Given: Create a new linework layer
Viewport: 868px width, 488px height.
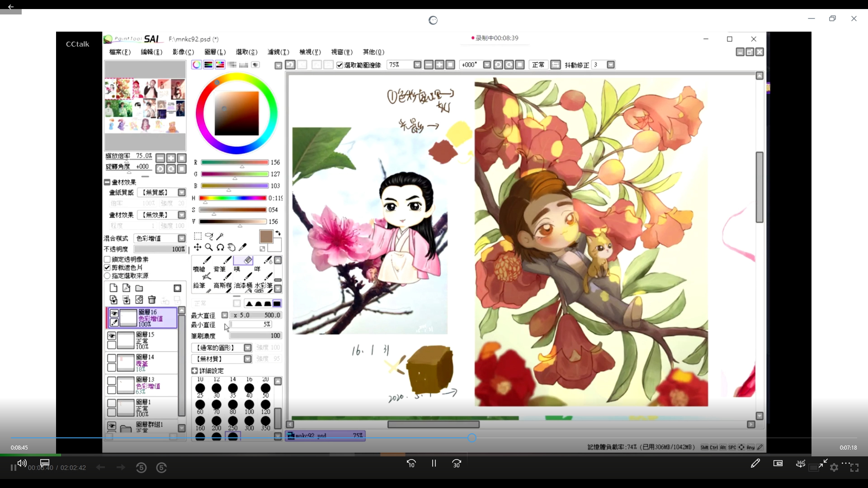Looking at the screenshot, I should pyautogui.click(x=126, y=288).
